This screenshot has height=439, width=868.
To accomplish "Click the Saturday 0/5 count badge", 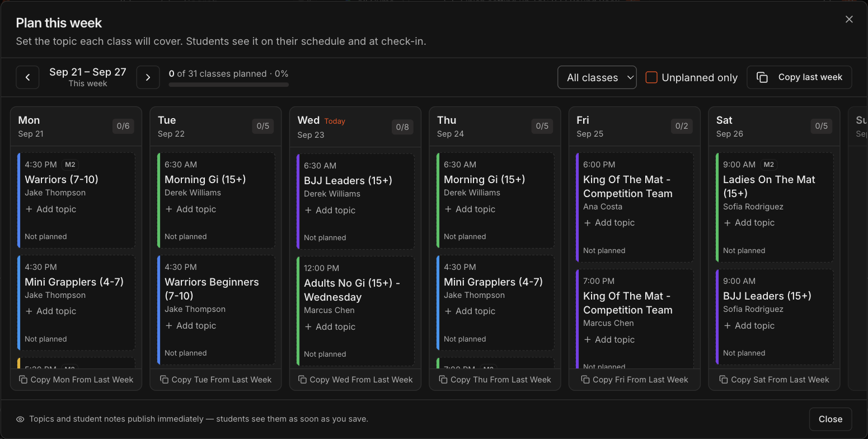I will [821, 126].
